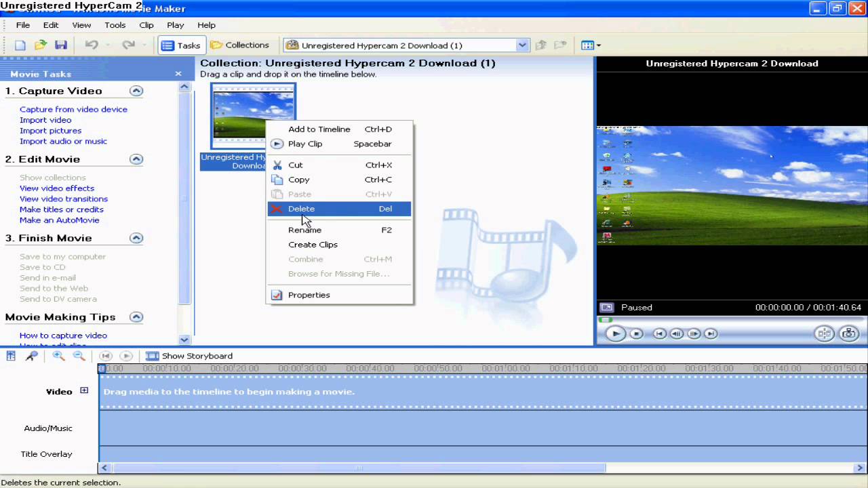Click the Next Frame button
This screenshot has height=488, width=868.
(693, 333)
